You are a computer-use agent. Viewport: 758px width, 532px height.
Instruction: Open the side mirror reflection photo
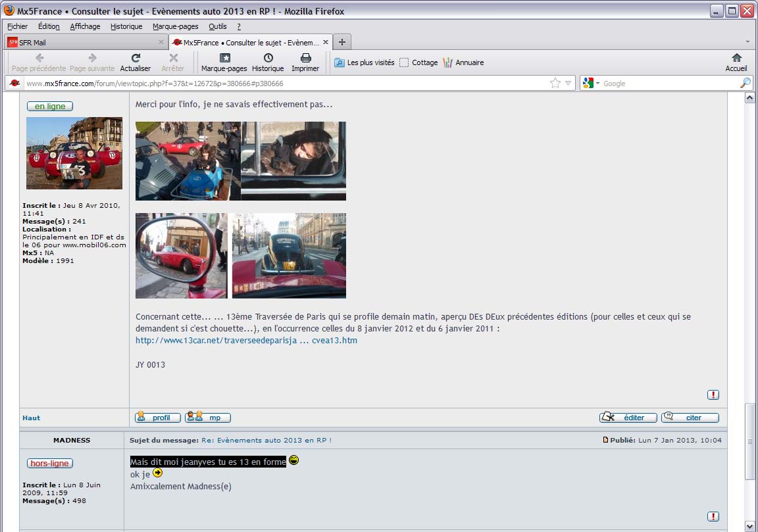(x=182, y=256)
